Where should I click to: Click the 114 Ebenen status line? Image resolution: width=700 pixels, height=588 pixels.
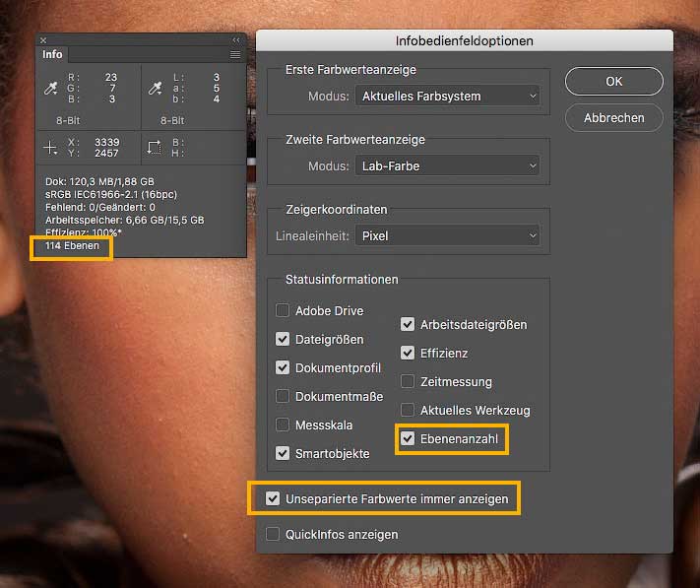tap(73, 245)
